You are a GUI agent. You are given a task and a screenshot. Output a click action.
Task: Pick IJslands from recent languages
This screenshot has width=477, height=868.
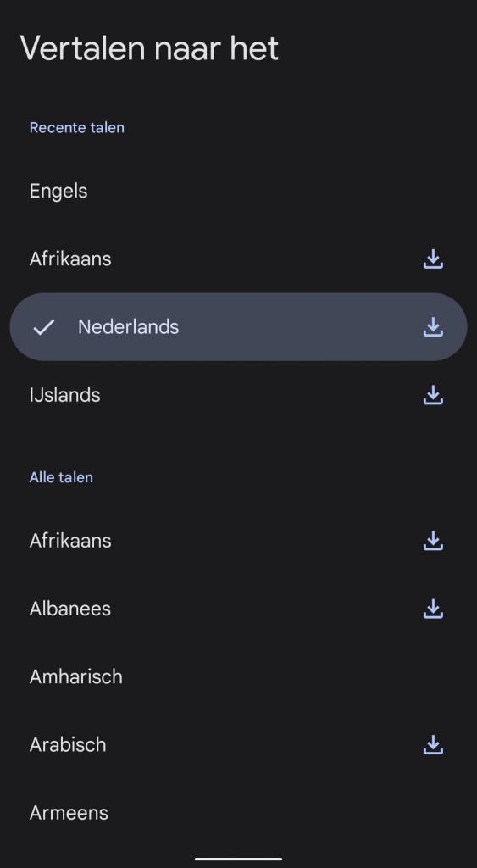(239, 395)
